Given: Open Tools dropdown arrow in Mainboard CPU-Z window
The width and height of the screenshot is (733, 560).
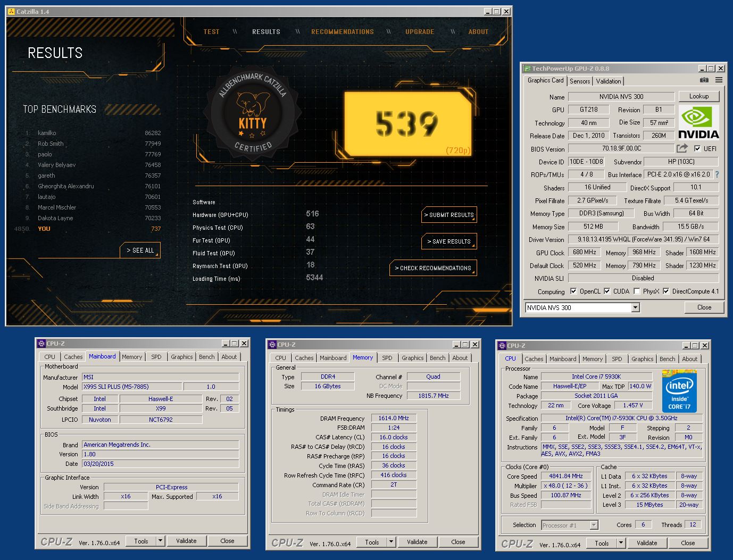Looking at the screenshot, I should (x=160, y=541).
